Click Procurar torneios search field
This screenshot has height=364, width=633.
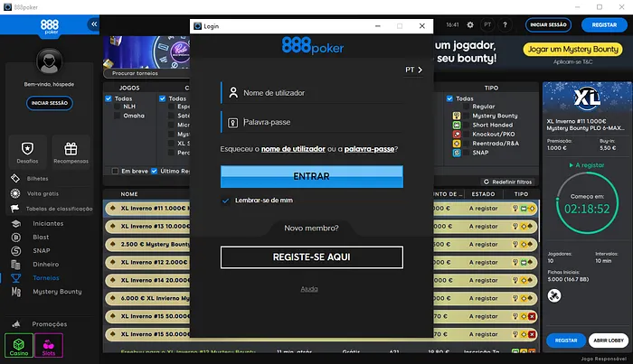point(146,73)
